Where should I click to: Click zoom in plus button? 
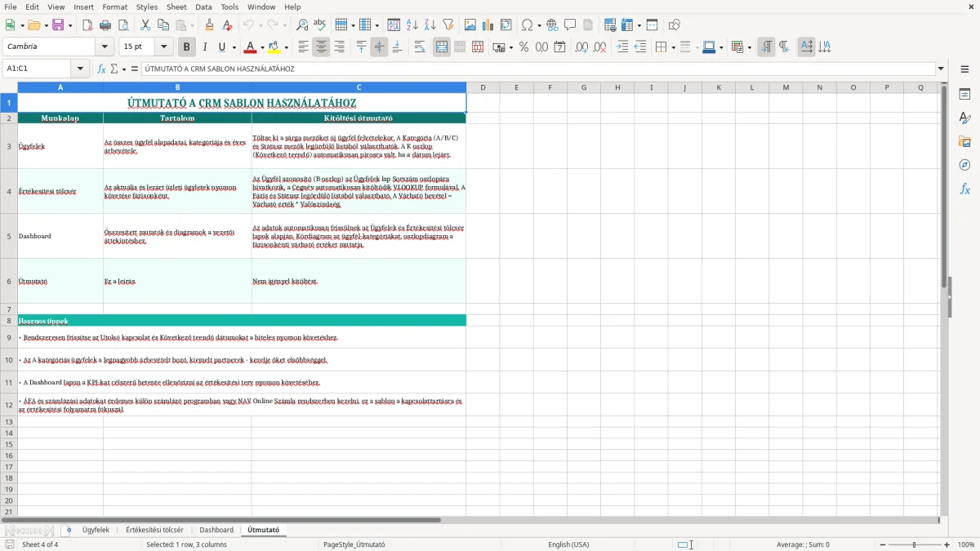point(947,544)
